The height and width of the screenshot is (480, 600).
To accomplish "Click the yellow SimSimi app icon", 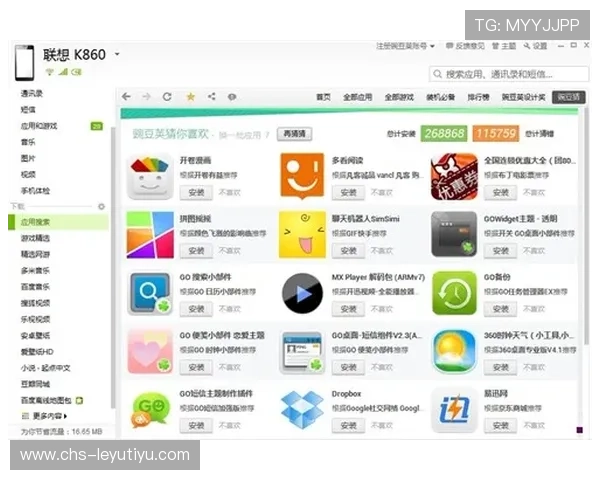I will pyautogui.click(x=302, y=235).
